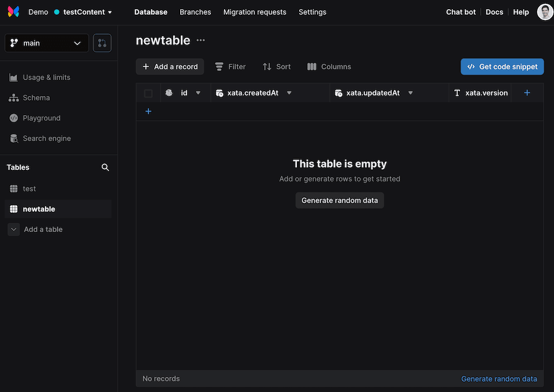Click the user avatar picture
The image size is (554, 392).
(544, 12)
